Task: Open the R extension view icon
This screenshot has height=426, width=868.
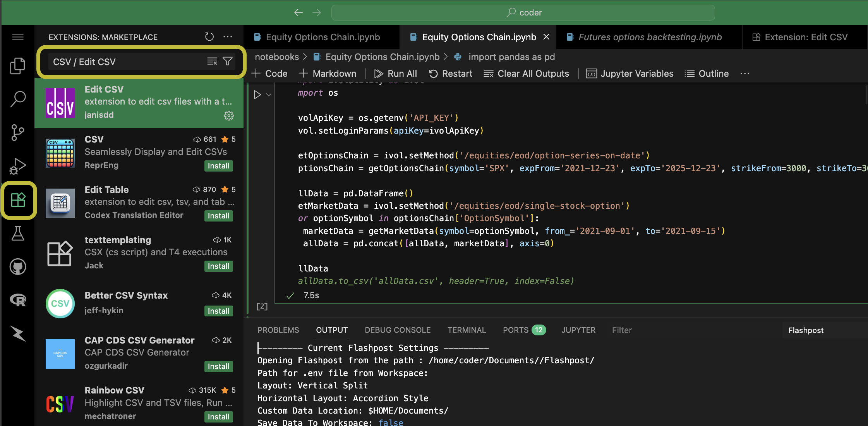Action: tap(18, 300)
